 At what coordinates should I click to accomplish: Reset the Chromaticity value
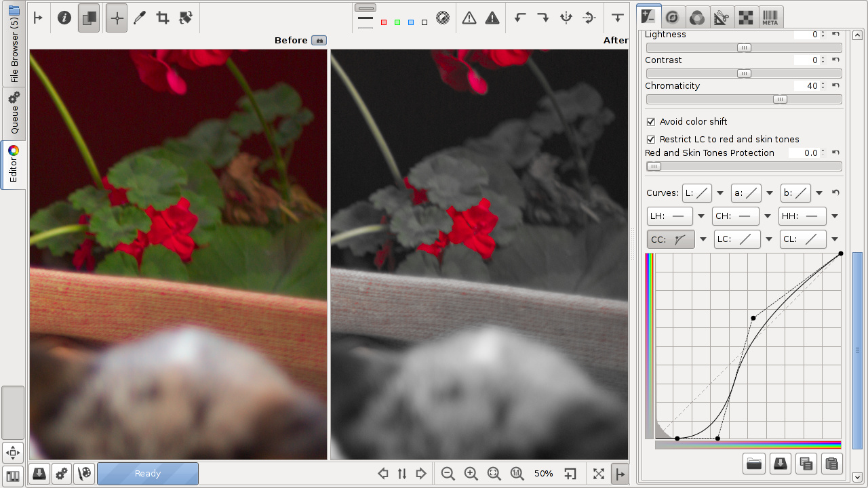click(835, 86)
